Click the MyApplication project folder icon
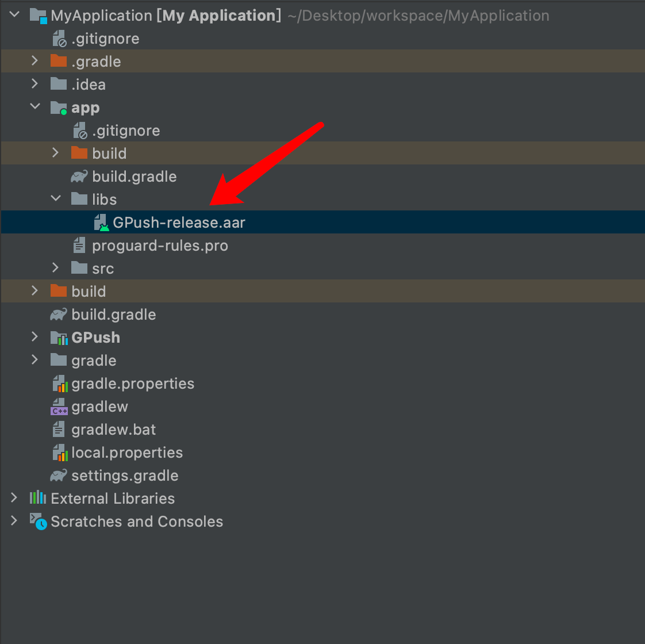This screenshot has width=645, height=644. pos(39,16)
